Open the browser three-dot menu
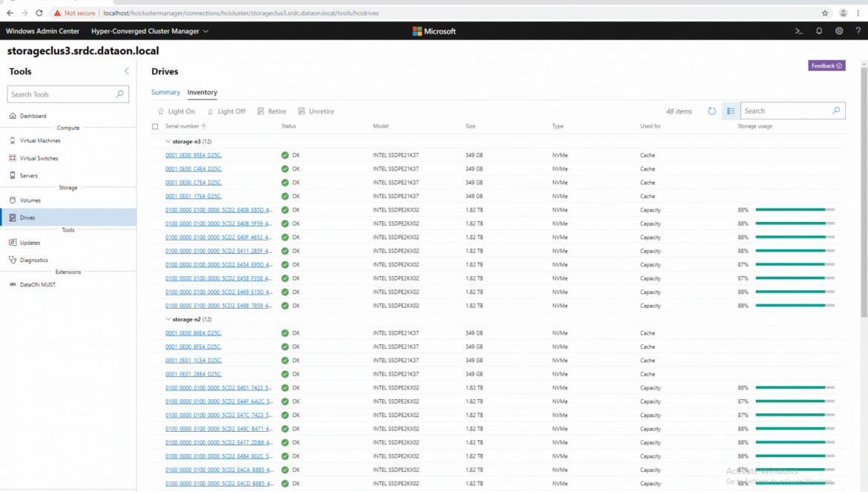This screenshot has height=492, width=868. [858, 13]
